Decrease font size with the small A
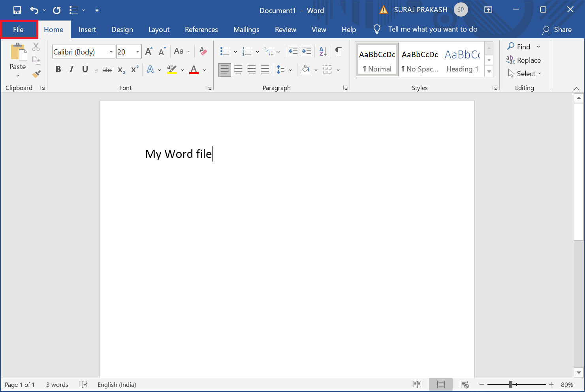This screenshot has width=585, height=392. 162,51
